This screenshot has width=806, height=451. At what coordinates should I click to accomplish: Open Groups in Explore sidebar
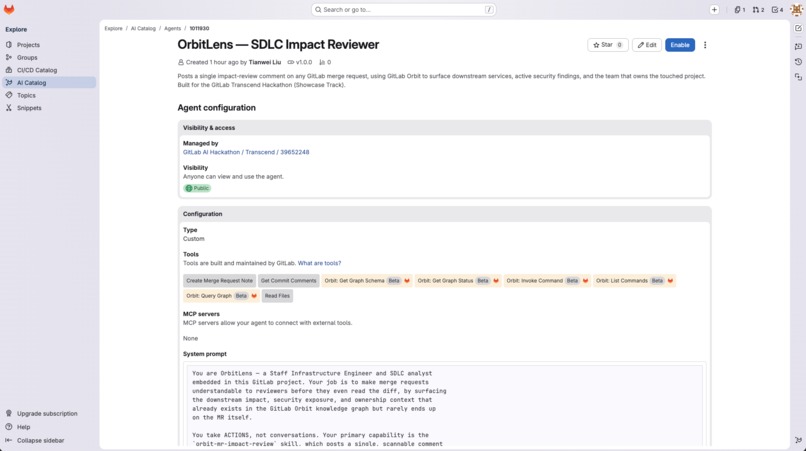tap(49, 58)
